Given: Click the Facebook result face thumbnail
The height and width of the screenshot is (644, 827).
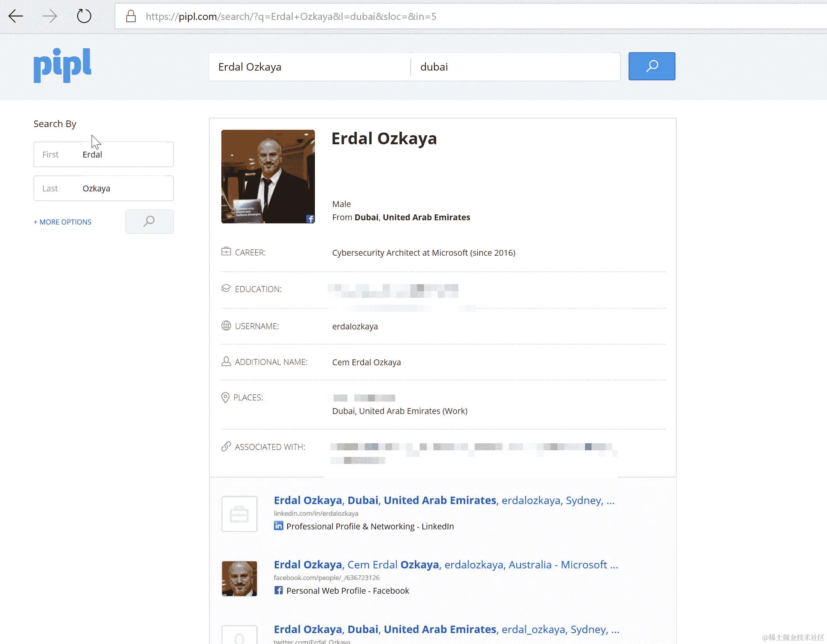Looking at the screenshot, I should click(x=239, y=579).
